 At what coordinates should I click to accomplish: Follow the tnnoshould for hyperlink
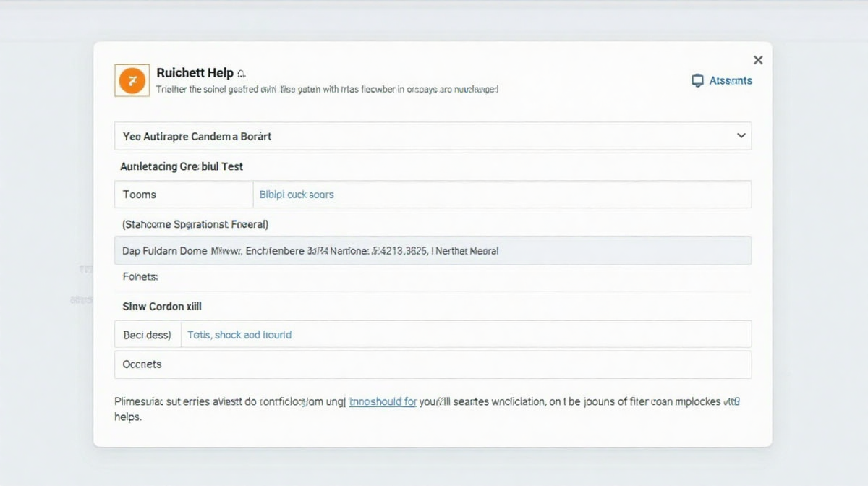[383, 401]
